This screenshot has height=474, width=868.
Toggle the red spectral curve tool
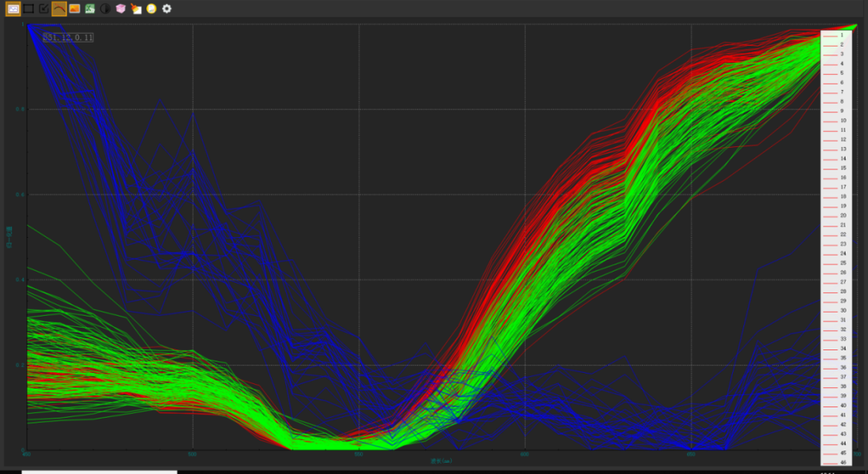tap(59, 9)
